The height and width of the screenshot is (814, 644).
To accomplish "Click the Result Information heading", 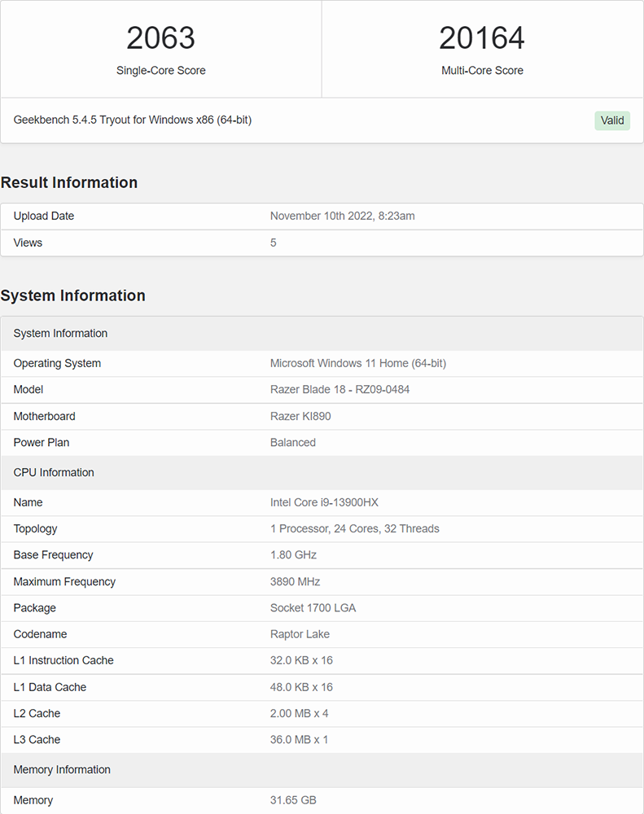I will point(69,182).
